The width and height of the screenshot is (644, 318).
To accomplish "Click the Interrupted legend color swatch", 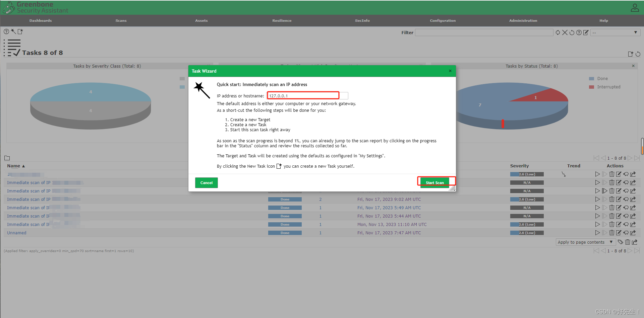I will pos(592,87).
